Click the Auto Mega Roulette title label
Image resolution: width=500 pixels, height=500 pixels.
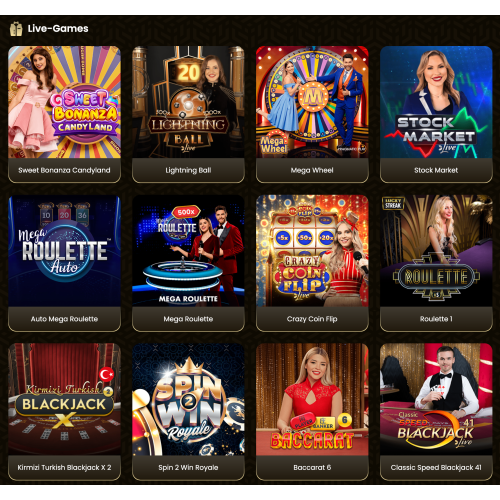pos(64,319)
